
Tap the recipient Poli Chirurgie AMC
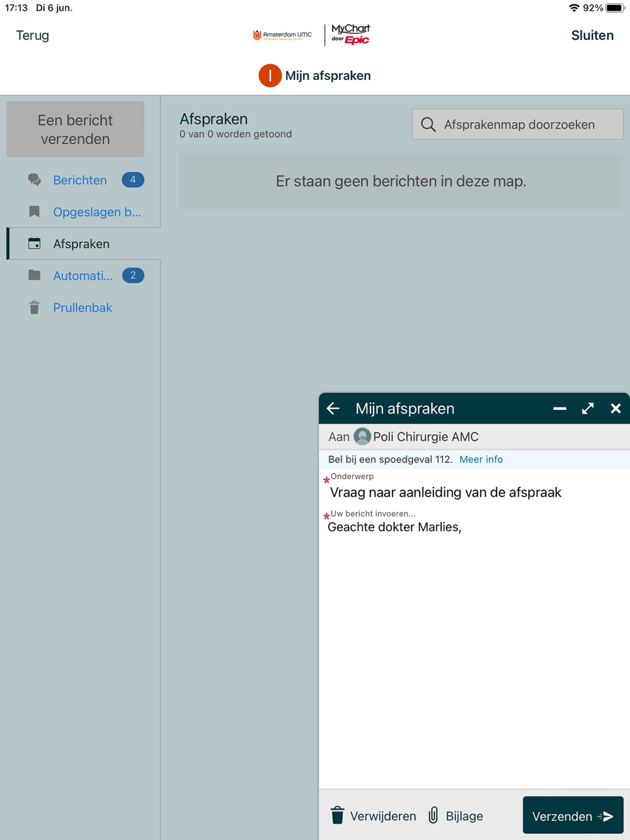click(426, 436)
